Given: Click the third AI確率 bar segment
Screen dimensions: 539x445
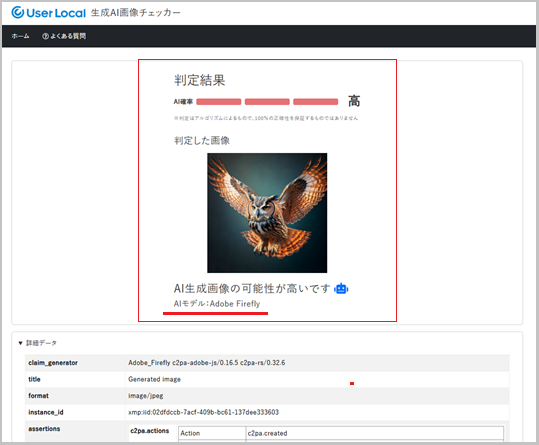Looking at the screenshot, I should 316,102.
